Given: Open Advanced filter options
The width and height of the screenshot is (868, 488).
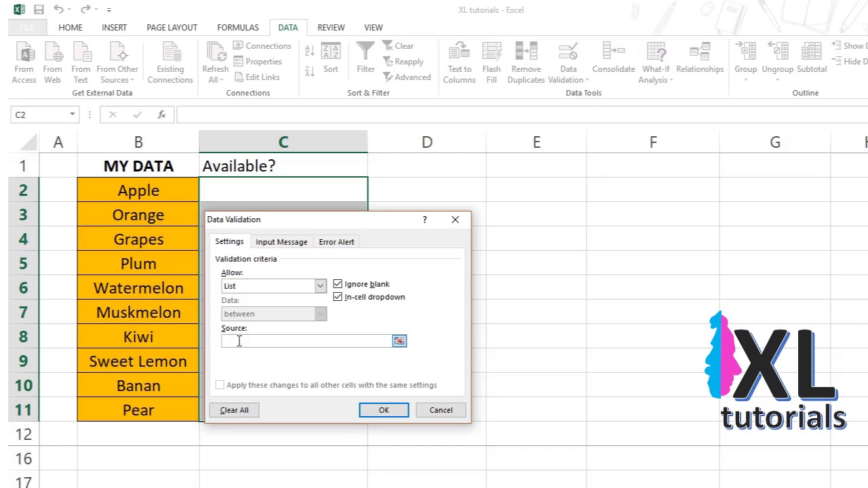Looking at the screenshot, I should coord(407,77).
